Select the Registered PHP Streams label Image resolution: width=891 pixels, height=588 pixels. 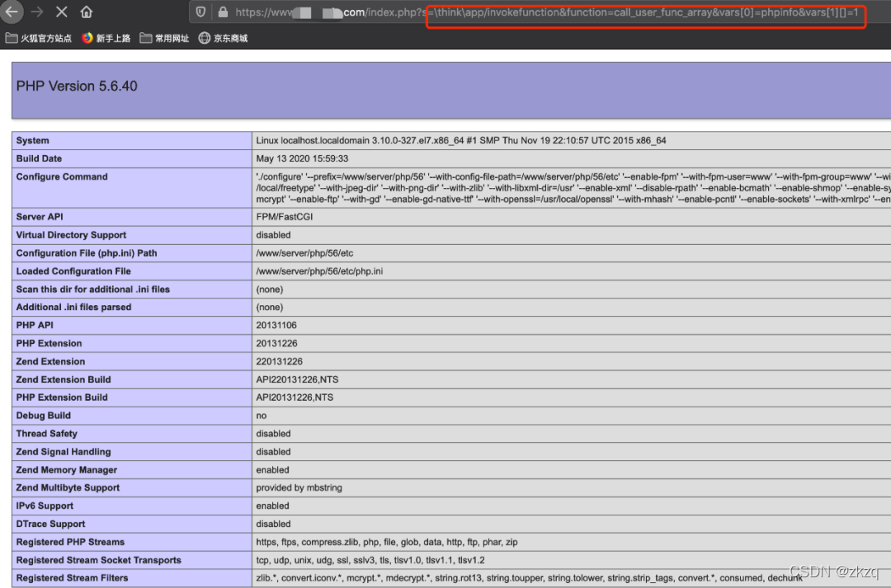point(70,542)
